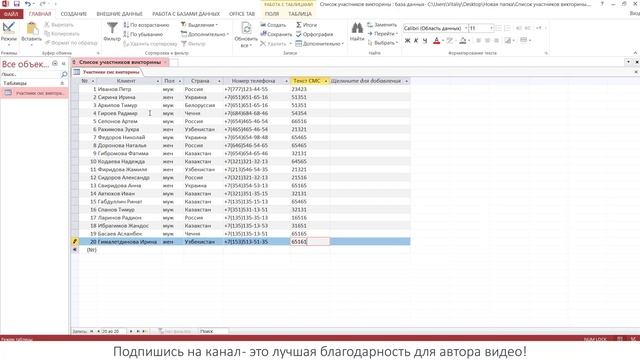Click Копировать copy command
Viewport: 640px width, 360px height.
(62, 34)
